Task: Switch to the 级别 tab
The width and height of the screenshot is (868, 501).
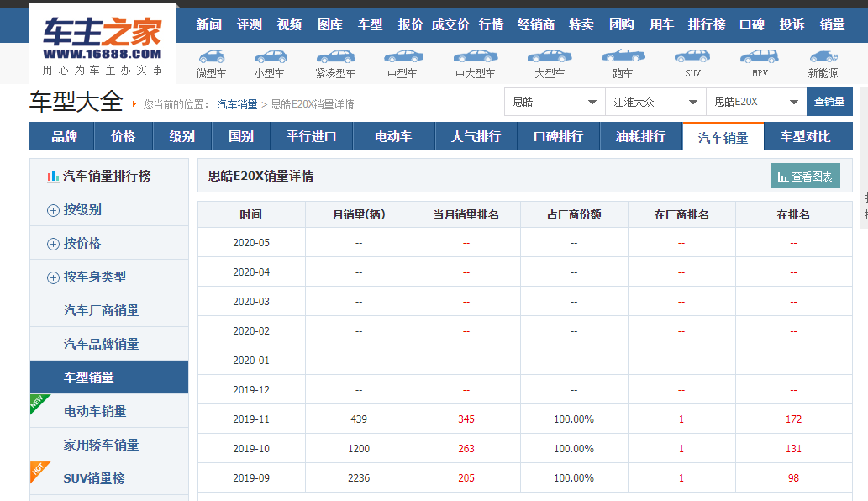Action: click(x=182, y=136)
